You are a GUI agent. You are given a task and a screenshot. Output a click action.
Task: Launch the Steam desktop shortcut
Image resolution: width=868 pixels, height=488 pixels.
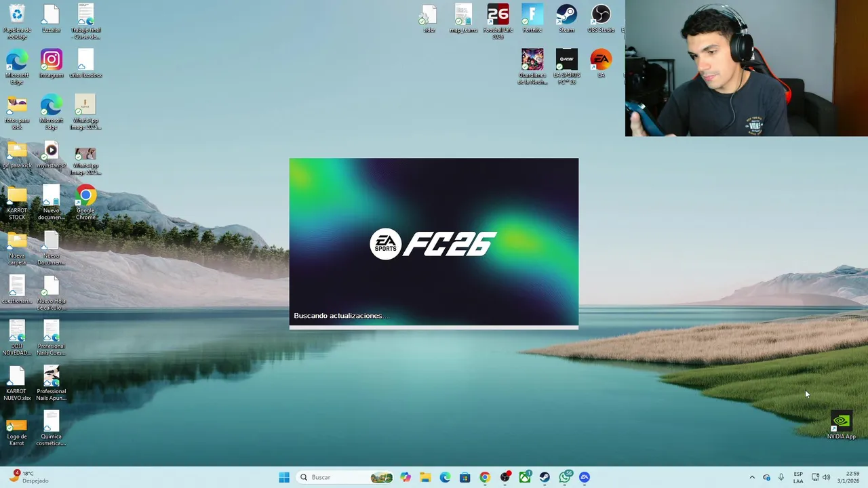pyautogui.click(x=566, y=18)
